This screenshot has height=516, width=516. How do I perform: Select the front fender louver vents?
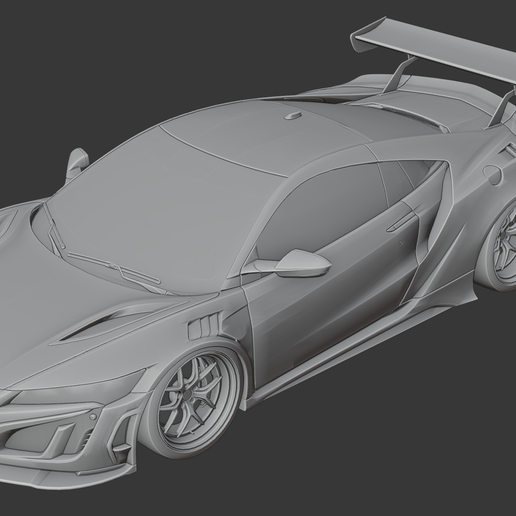click(x=205, y=326)
